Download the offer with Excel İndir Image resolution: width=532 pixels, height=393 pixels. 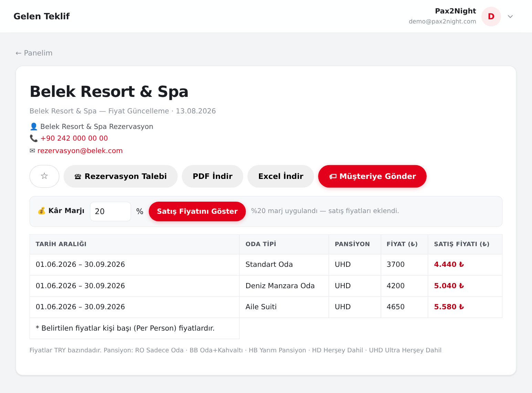(281, 176)
